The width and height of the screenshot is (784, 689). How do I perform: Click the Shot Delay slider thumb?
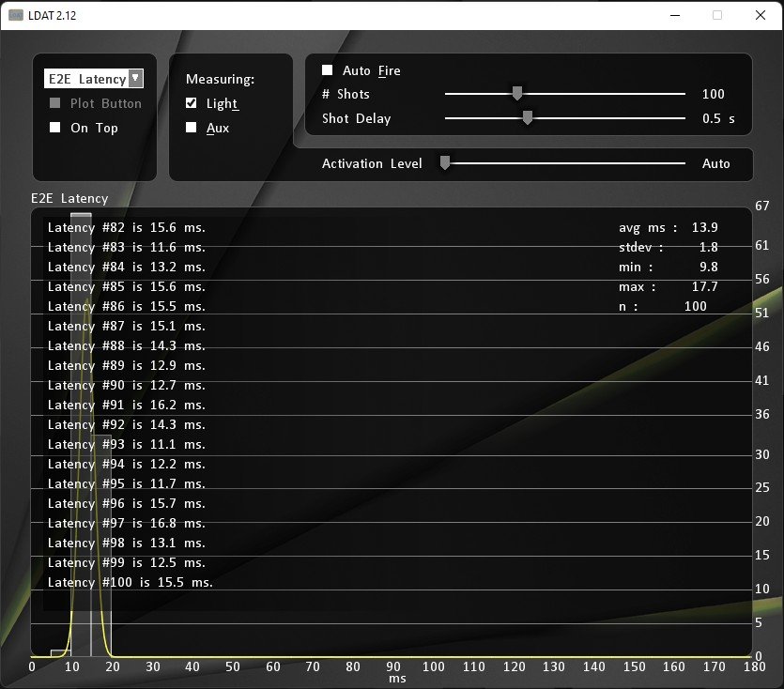[527, 118]
